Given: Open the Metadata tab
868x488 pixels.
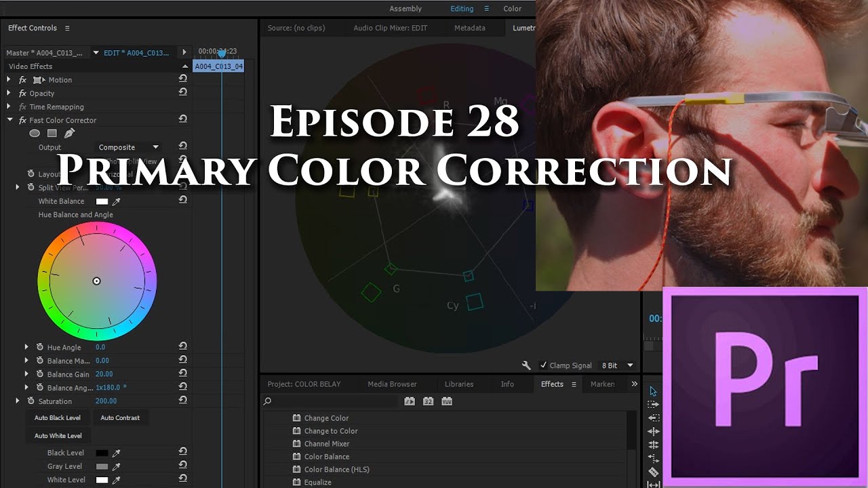Looking at the screenshot, I should (x=470, y=28).
